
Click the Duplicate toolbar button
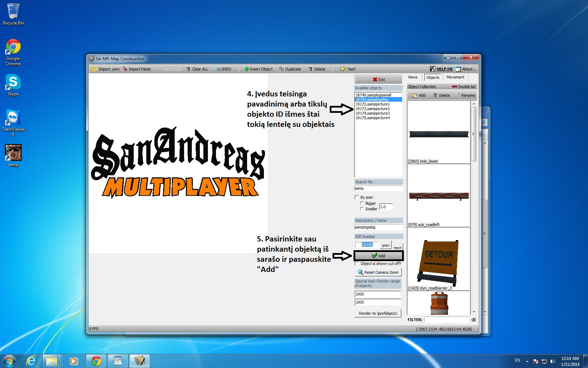tap(290, 69)
